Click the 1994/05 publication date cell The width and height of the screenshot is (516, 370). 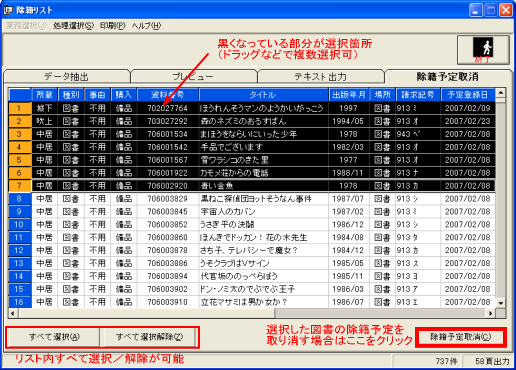pos(349,121)
